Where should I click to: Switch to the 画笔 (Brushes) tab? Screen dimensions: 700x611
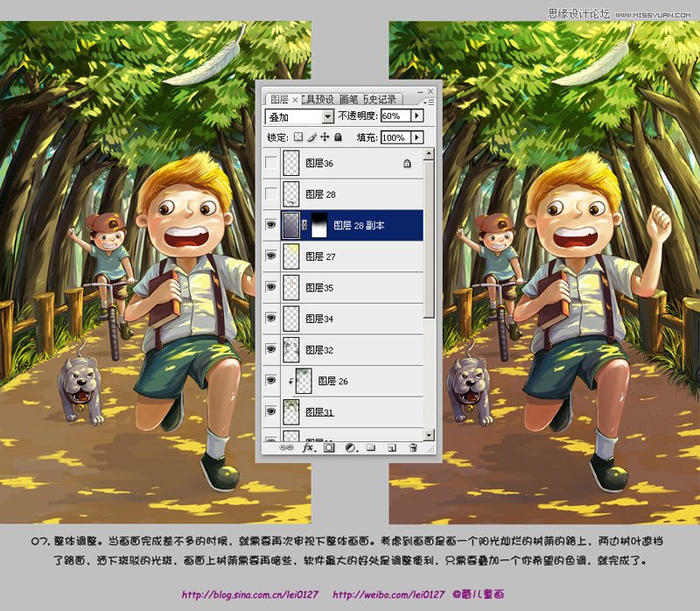pos(349,99)
